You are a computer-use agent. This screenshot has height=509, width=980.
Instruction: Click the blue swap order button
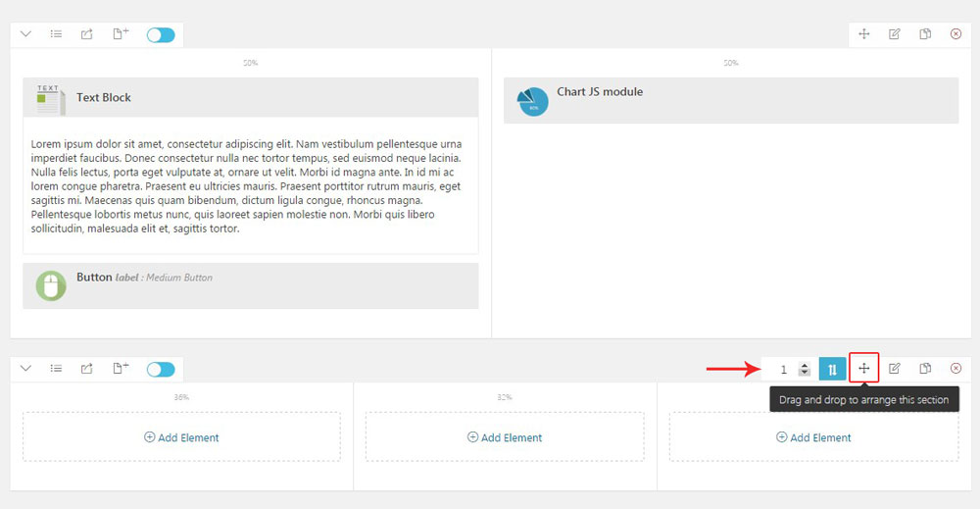(x=832, y=369)
